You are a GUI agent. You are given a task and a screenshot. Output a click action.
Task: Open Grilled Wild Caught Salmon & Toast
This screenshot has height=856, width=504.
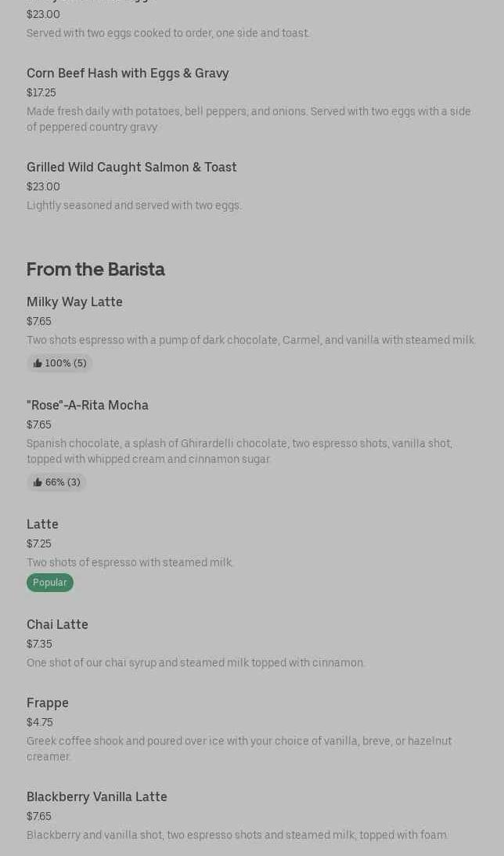pos(131,167)
